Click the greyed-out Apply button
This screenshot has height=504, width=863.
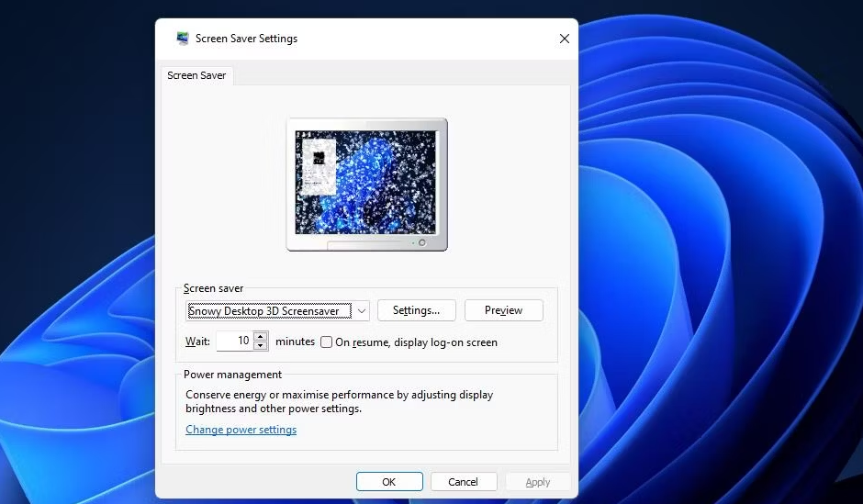tap(537, 482)
